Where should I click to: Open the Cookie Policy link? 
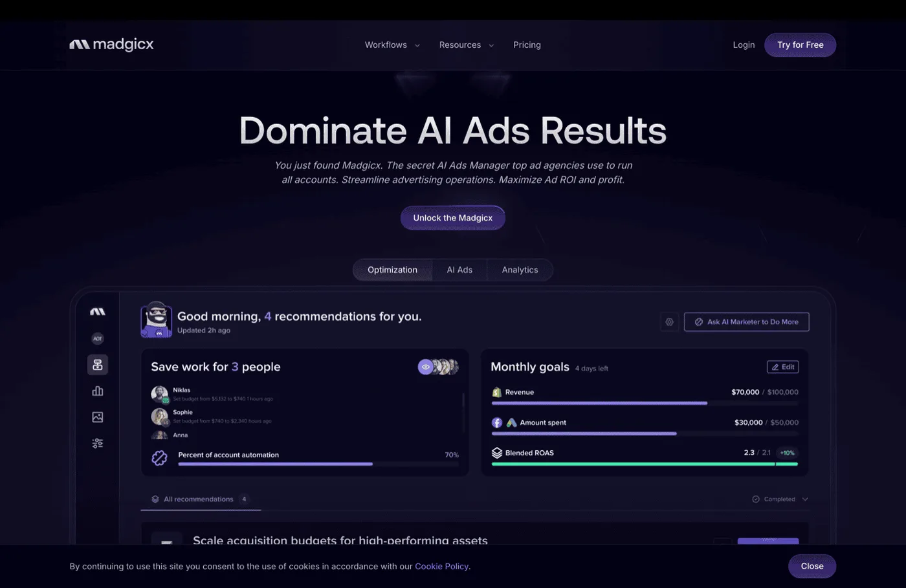pyautogui.click(x=441, y=566)
